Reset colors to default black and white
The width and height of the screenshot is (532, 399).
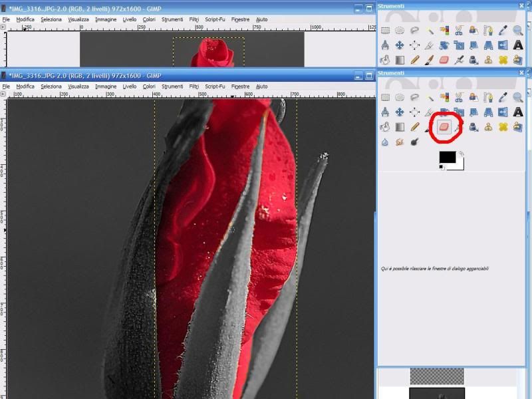tap(442, 167)
